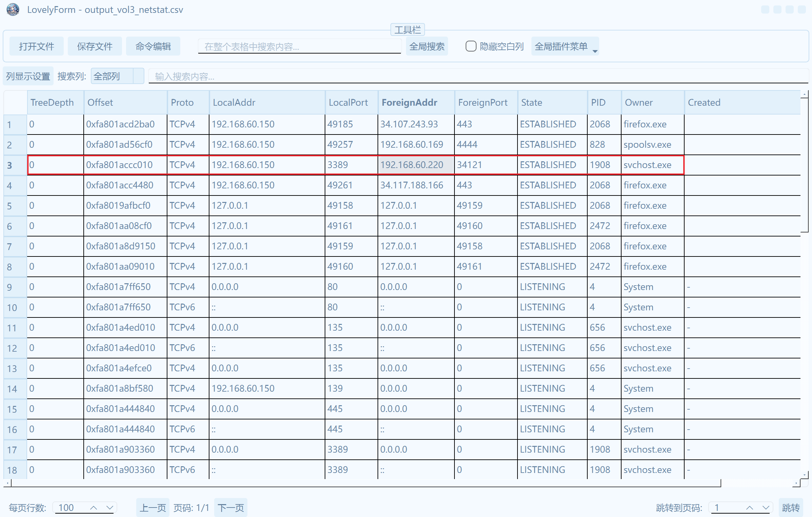Click the 打开文件 button
This screenshot has height=517, width=812.
(x=37, y=46)
